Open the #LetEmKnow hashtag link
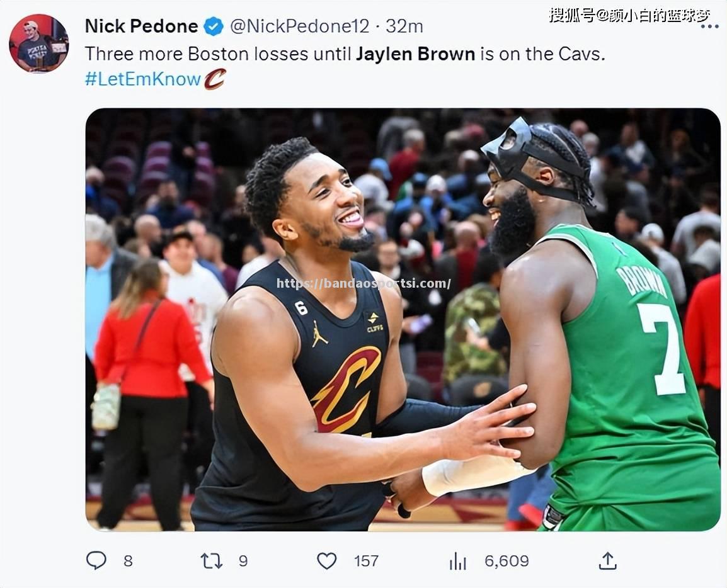The height and width of the screenshot is (588, 727). [x=143, y=79]
